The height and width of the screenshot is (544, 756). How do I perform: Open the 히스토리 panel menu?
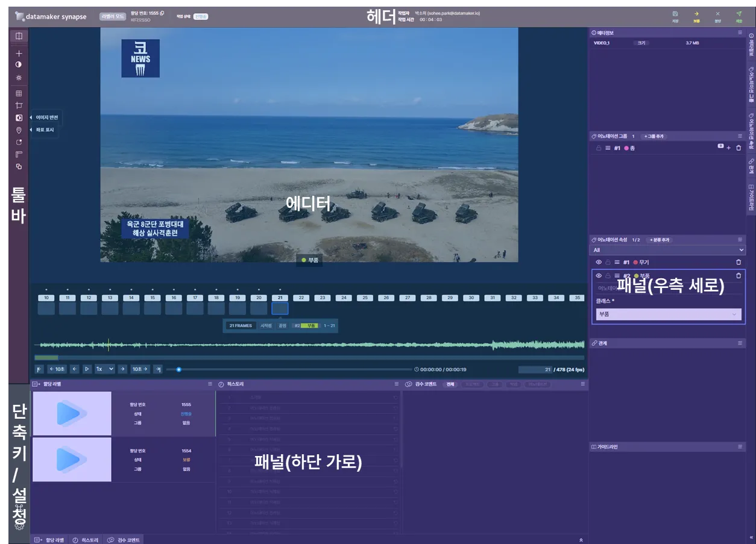point(397,384)
